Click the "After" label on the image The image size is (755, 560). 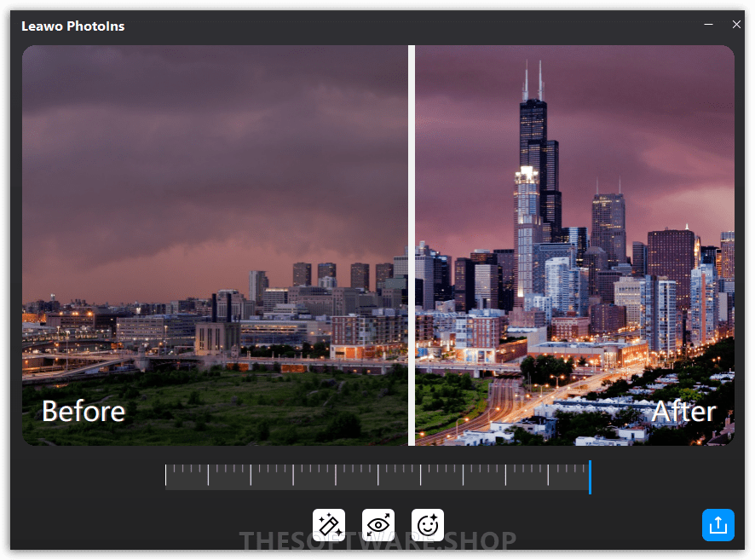(683, 411)
